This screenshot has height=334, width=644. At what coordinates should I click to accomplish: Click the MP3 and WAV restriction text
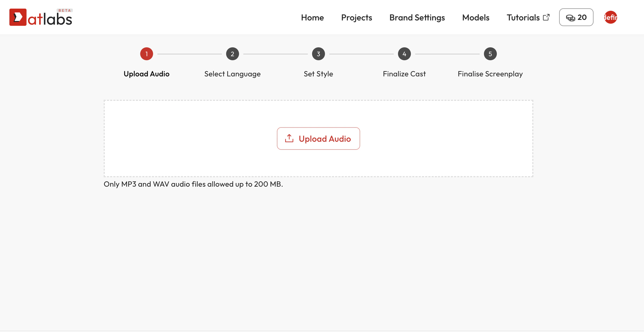coord(193,184)
